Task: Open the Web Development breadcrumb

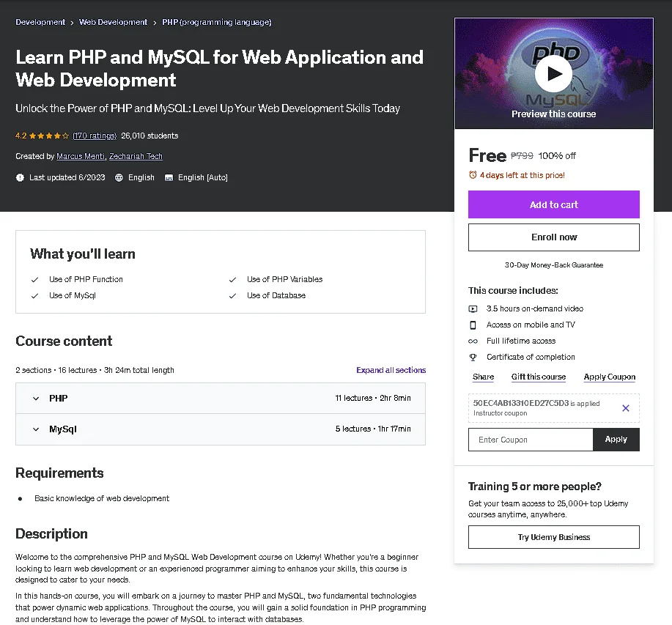Action: [x=113, y=22]
